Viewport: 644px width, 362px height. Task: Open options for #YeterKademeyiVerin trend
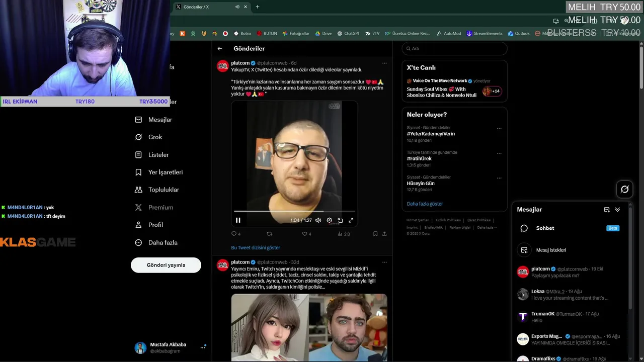(x=499, y=128)
